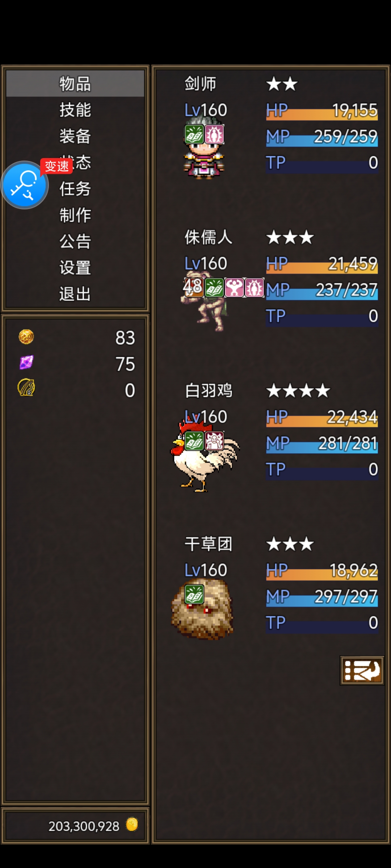Click the purple crystal currency icon
This screenshot has height=868, width=391.
pyautogui.click(x=26, y=362)
